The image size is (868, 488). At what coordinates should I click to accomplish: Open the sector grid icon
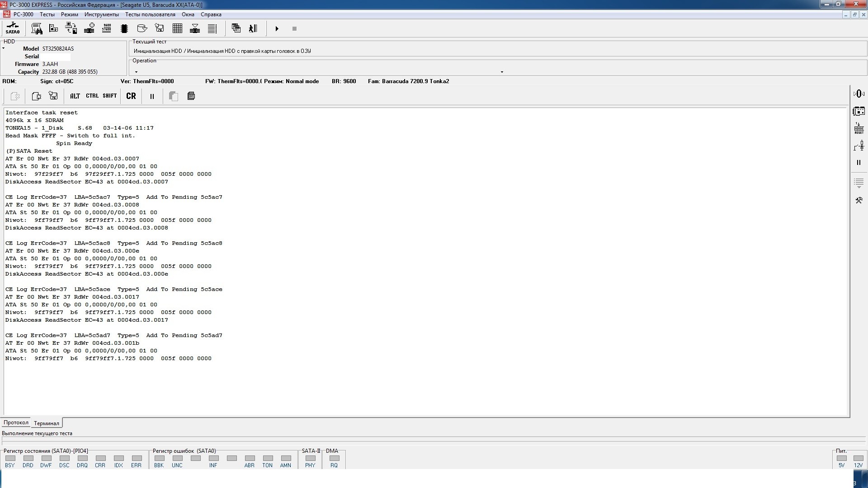[x=177, y=28]
